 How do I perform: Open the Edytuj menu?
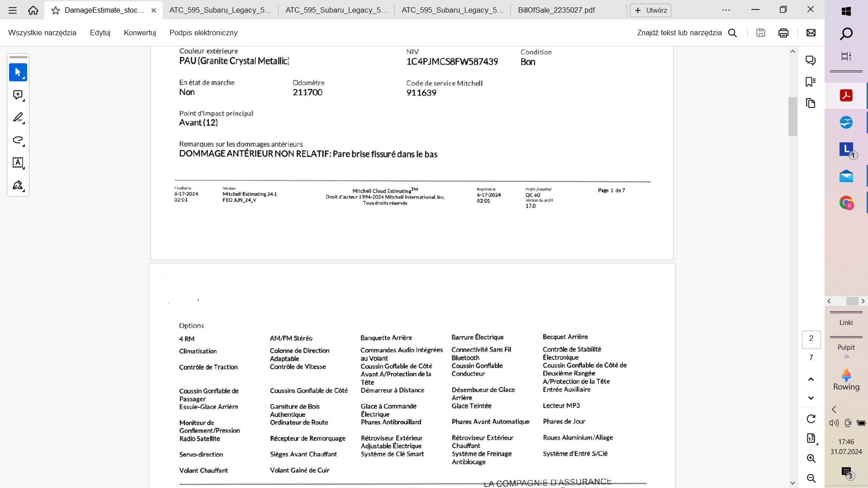100,33
